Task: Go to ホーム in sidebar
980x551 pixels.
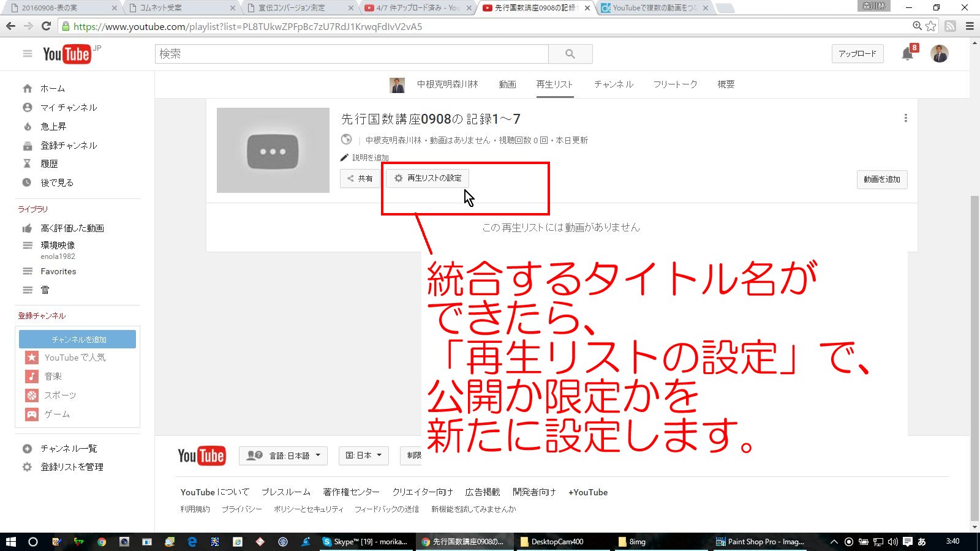Action: 52,89
